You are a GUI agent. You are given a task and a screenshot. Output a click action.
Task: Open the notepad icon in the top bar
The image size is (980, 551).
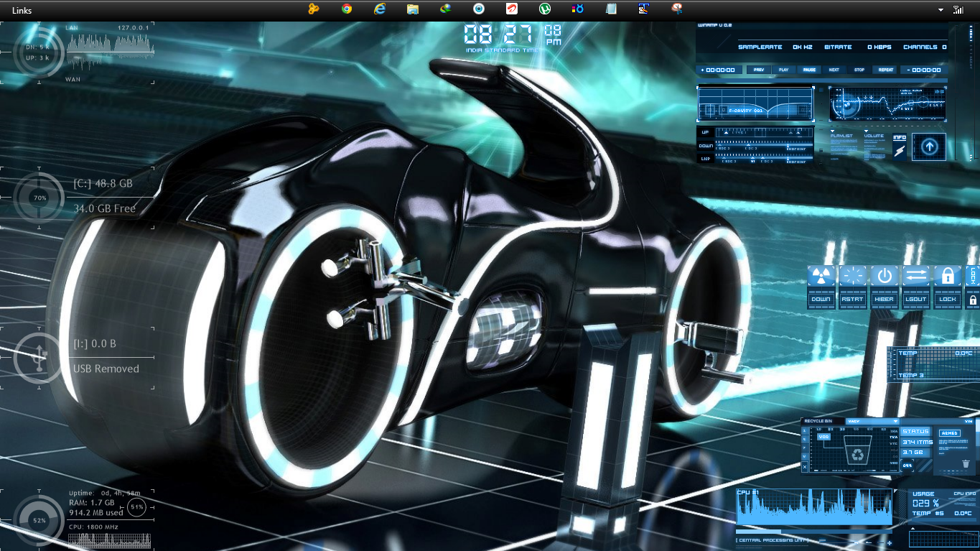point(611,9)
